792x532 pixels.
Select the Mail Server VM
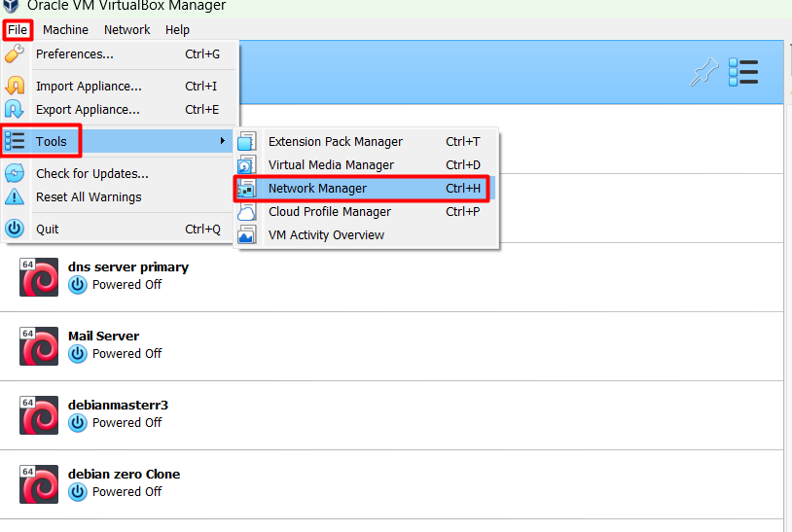[391, 346]
